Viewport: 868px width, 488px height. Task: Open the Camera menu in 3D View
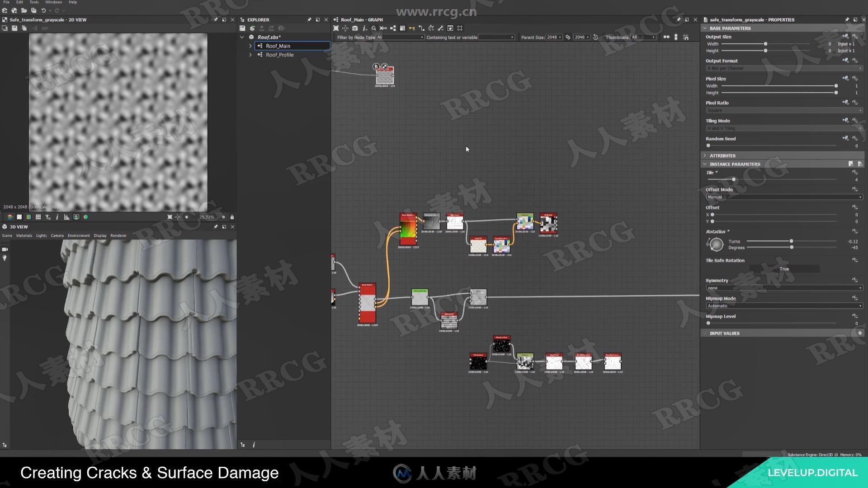(x=57, y=235)
